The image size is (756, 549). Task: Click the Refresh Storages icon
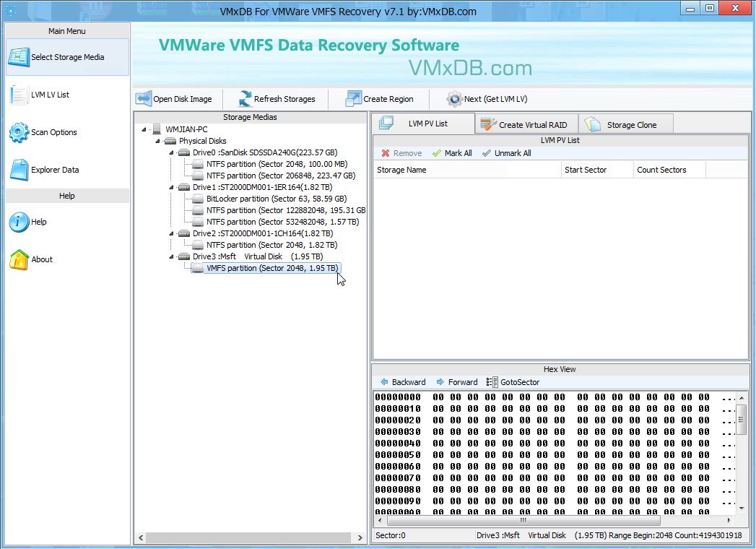pyautogui.click(x=245, y=99)
